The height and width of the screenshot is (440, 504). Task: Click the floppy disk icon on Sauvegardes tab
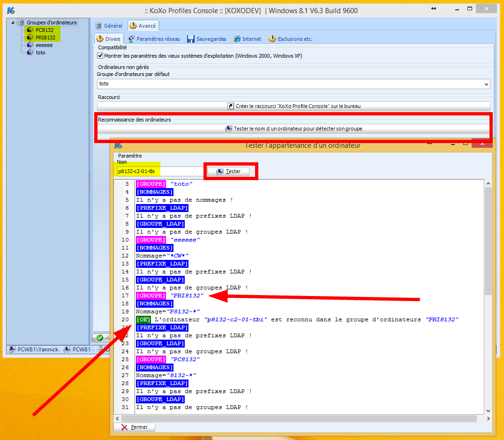point(191,39)
